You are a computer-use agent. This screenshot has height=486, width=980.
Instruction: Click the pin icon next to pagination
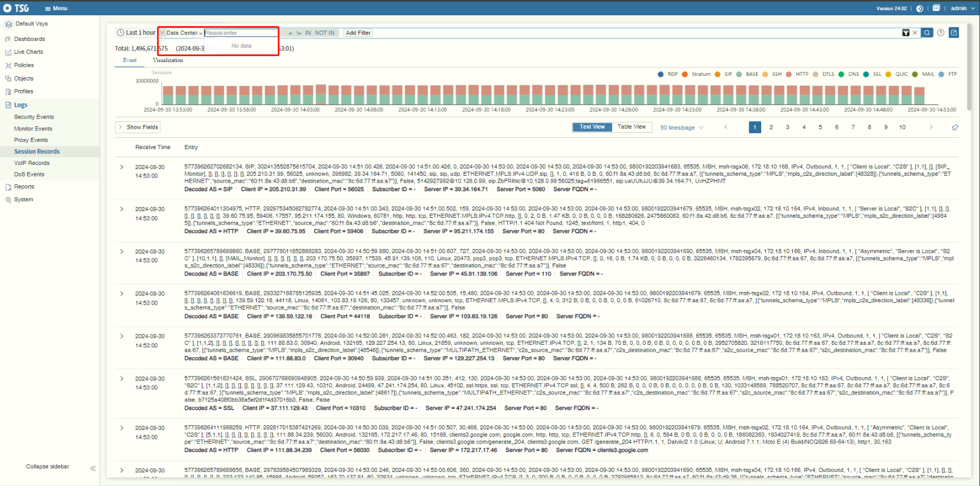954,128
